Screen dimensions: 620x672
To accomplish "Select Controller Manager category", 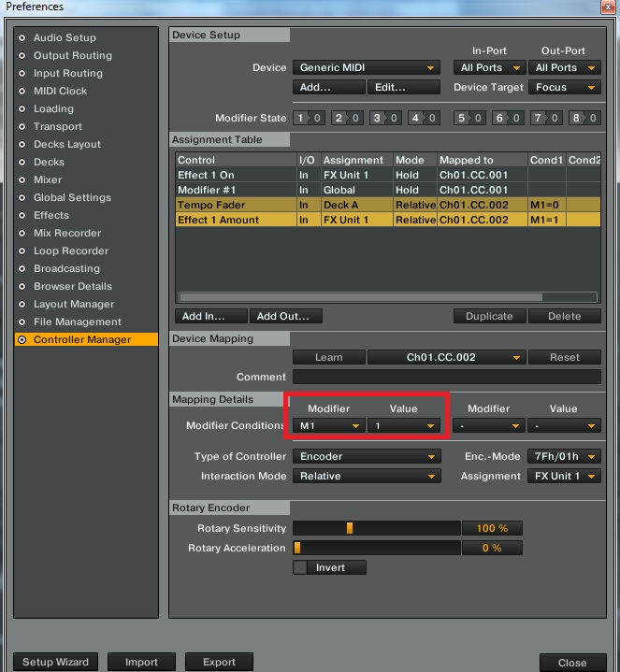I will click(86, 339).
